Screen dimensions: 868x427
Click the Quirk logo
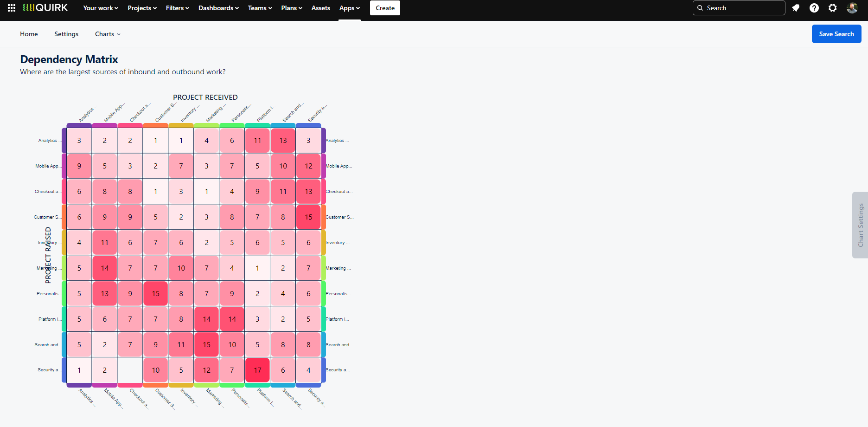coord(45,8)
